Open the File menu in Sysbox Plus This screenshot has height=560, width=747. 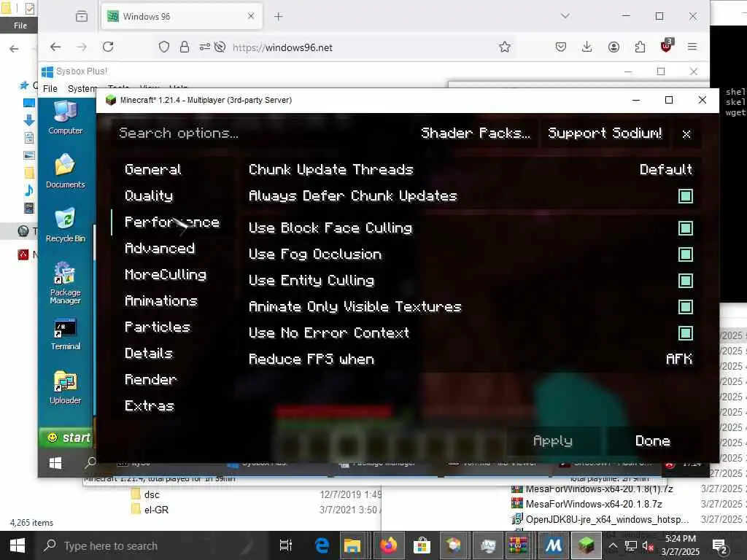coord(50,88)
